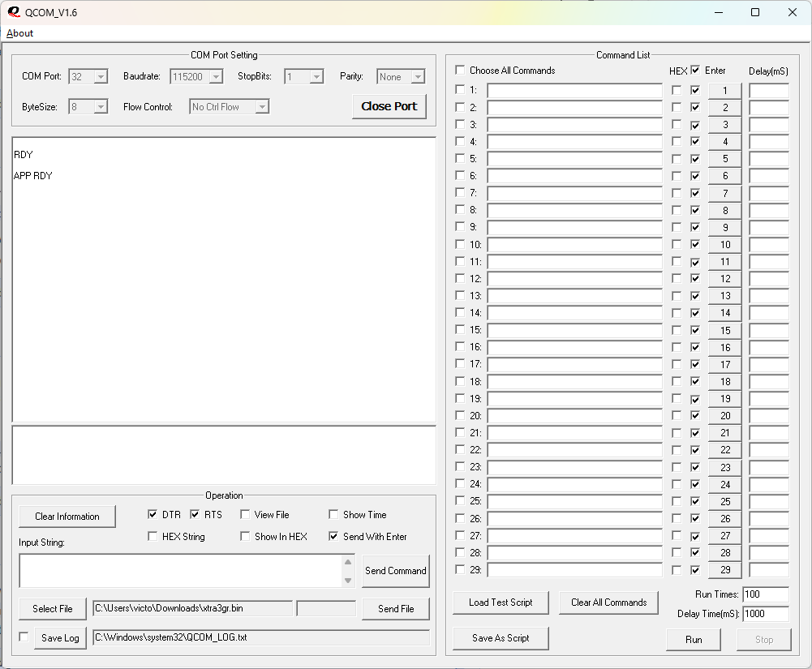The image size is (812, 669).
Task: Open the About menu
Action: point(20,33)
